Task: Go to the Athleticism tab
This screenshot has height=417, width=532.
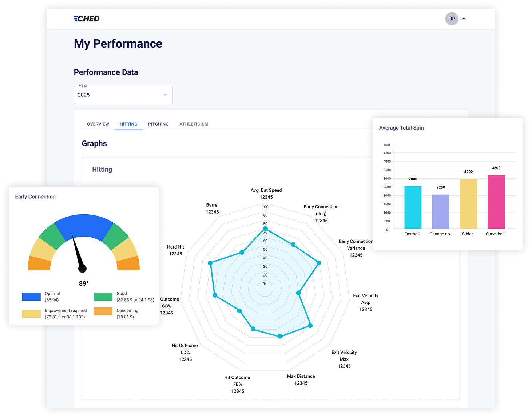Action: pos(194,124)
